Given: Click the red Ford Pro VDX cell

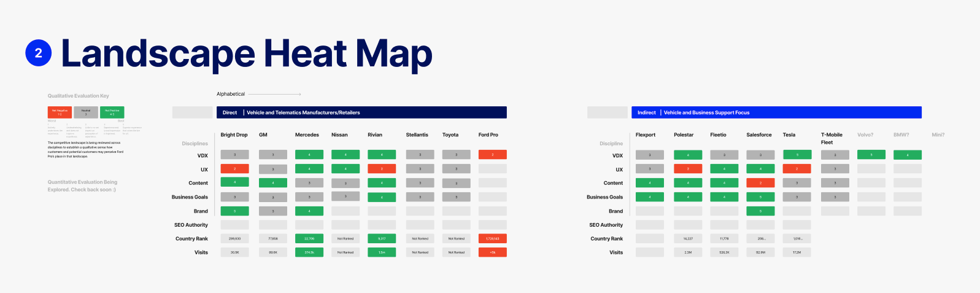Looking at the screenshot, I should tap(493, 155).
